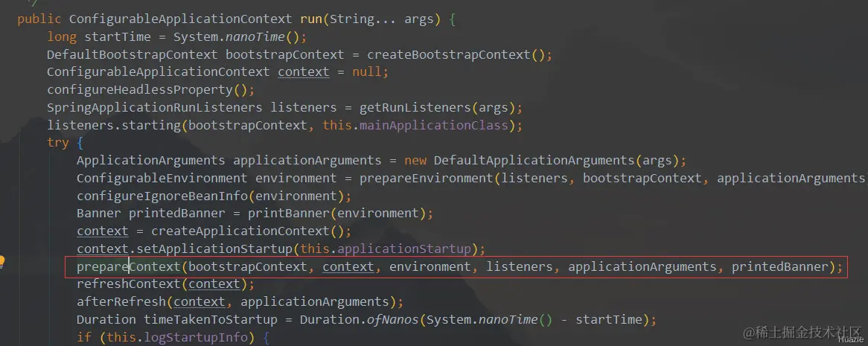The image size is (868, 346).
Task: Click the logStartupInfo field reference
Action: click(196, 337)
